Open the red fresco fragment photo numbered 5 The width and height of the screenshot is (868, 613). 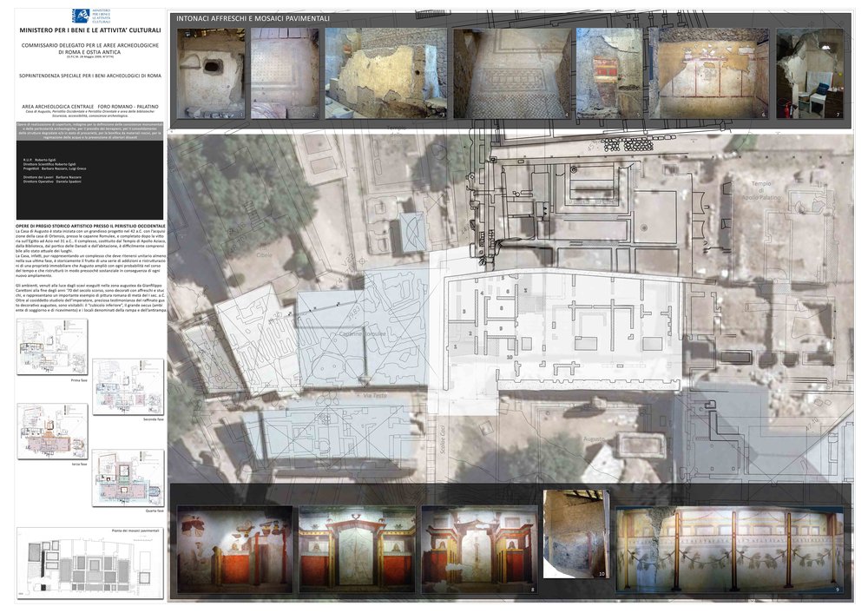point(609,74)
